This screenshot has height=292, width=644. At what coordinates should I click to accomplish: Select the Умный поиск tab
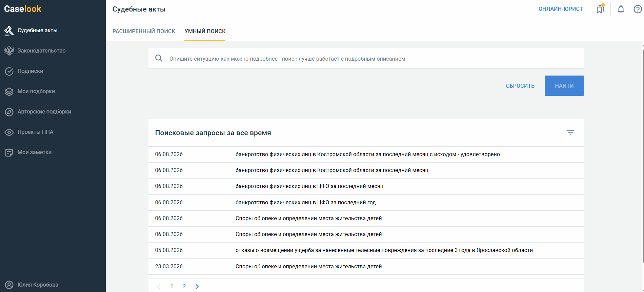tap(205, 31)
